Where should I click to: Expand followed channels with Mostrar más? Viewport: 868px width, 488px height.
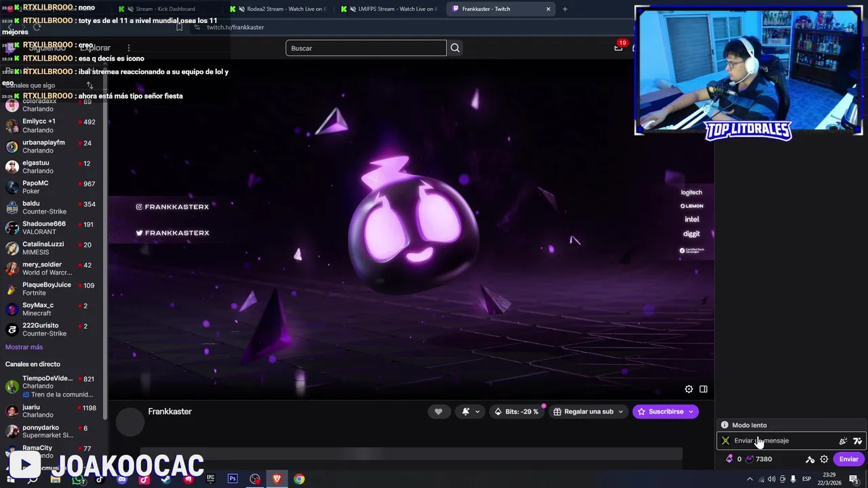pos(24,347)
